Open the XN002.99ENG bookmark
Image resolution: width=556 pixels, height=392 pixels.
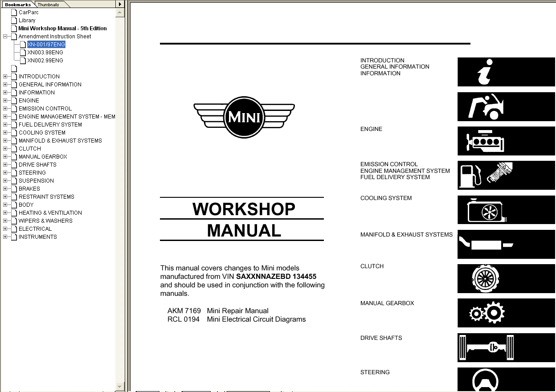(45, 61)
